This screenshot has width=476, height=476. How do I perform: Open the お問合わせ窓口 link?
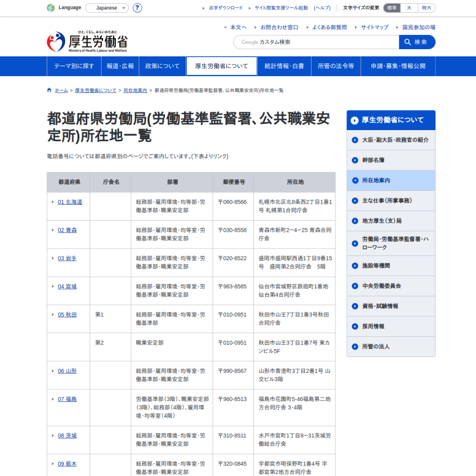279,28
